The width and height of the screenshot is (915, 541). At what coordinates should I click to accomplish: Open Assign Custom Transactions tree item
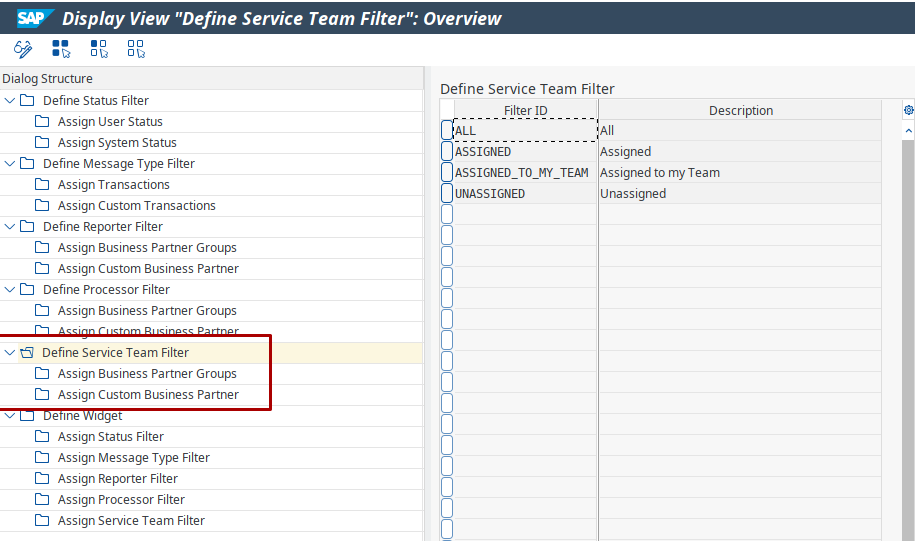136,206
